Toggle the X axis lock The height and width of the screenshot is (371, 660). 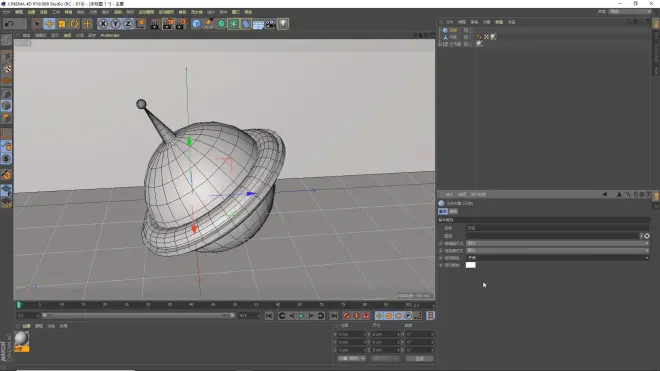tap(103, 24)
